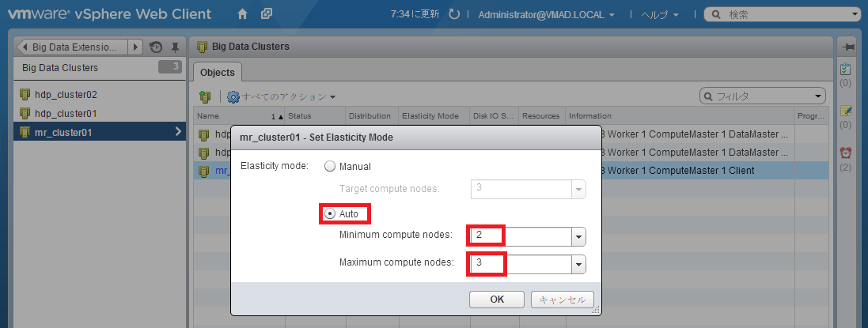Go back to Big Data Extensions
The height and width of the screenshot is (328, 868).
(x=71, y=47)
